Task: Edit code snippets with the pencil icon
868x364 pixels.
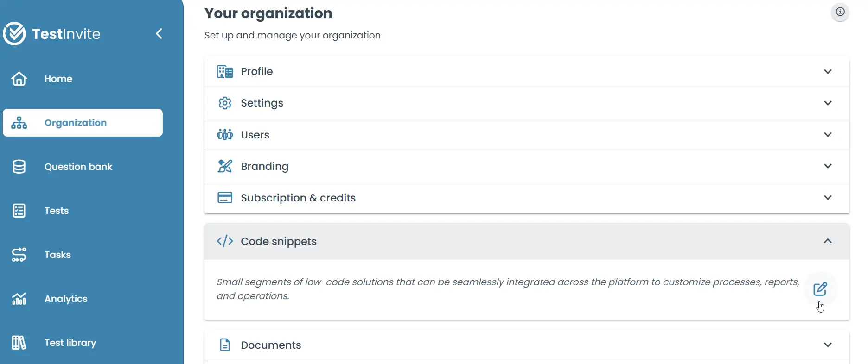Action: pos(820,289)
